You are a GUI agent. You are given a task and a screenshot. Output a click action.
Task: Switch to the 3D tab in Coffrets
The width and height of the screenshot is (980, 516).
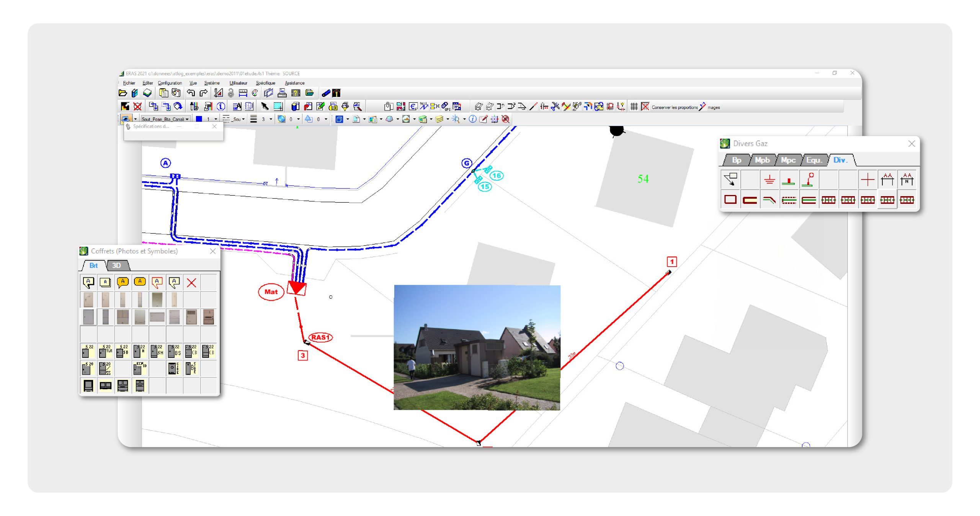[116, 265]
